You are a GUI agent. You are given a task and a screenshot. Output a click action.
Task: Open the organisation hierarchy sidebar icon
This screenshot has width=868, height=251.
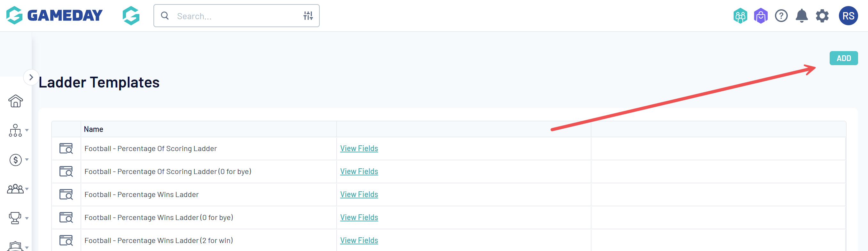point(15,130)
